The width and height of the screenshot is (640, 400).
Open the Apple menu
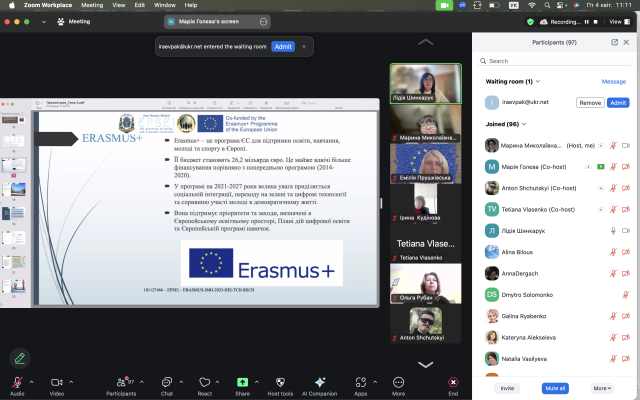(12, 5)
